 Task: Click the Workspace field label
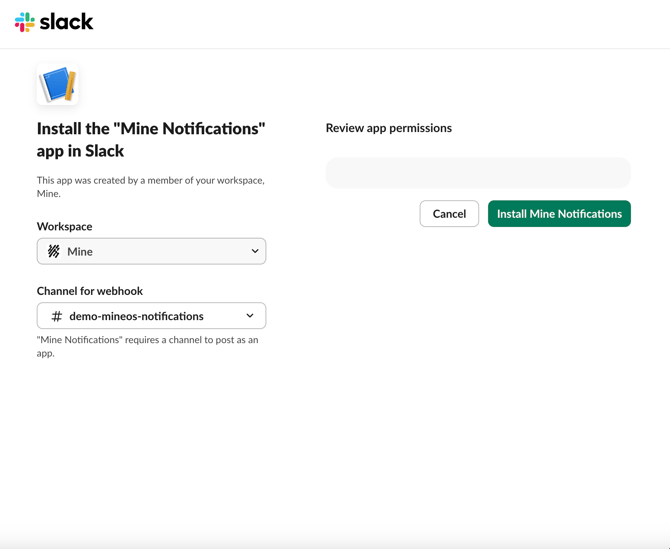click(64, 226)
